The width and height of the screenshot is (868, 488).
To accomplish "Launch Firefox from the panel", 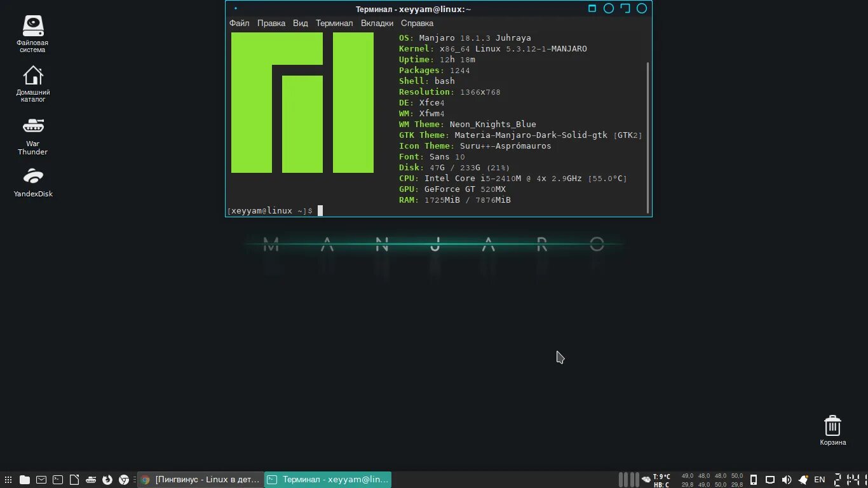I will pyautogui.click(x=107, y=480).
